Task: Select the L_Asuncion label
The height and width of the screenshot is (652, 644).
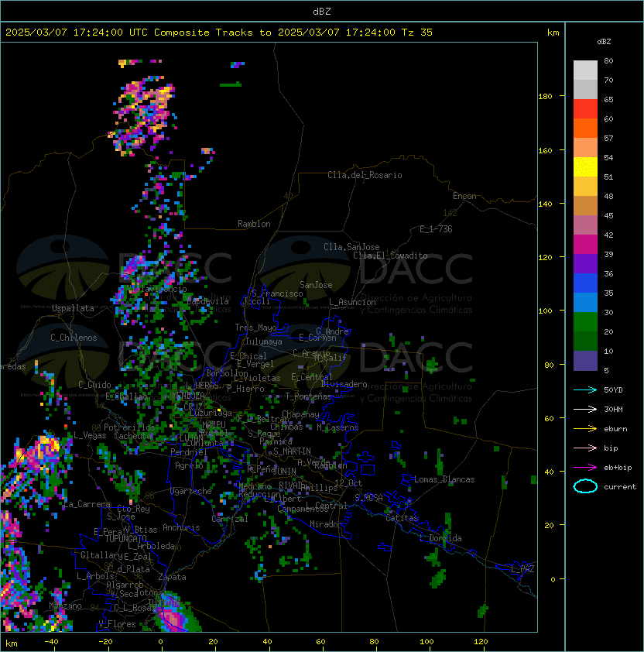Action: [352, 302]
